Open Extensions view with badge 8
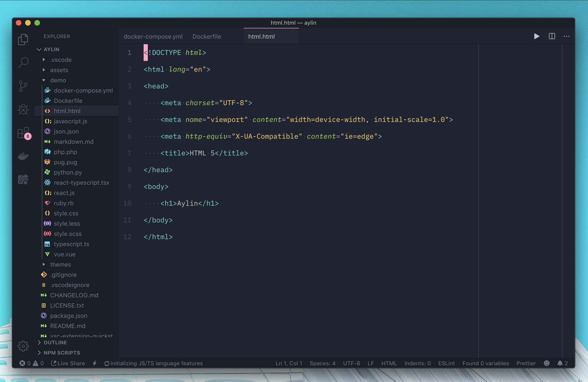The width and height of the screenshot is (588, 382). [24, 133]
